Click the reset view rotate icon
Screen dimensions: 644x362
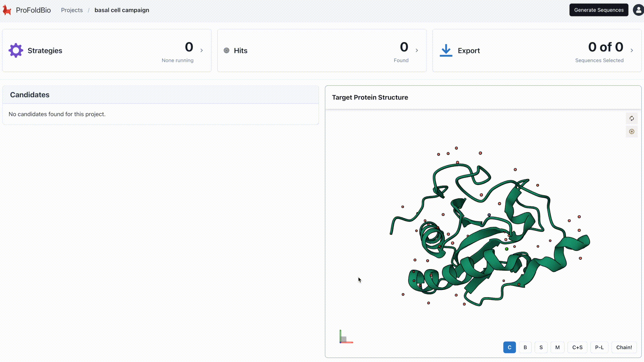pos(632,118)
